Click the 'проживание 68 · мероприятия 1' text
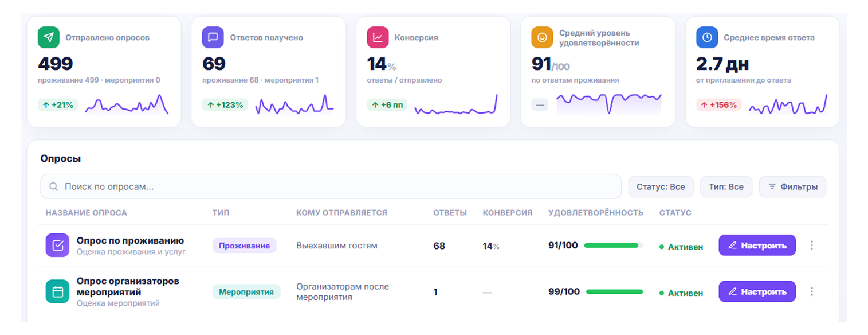 (261, 80)
